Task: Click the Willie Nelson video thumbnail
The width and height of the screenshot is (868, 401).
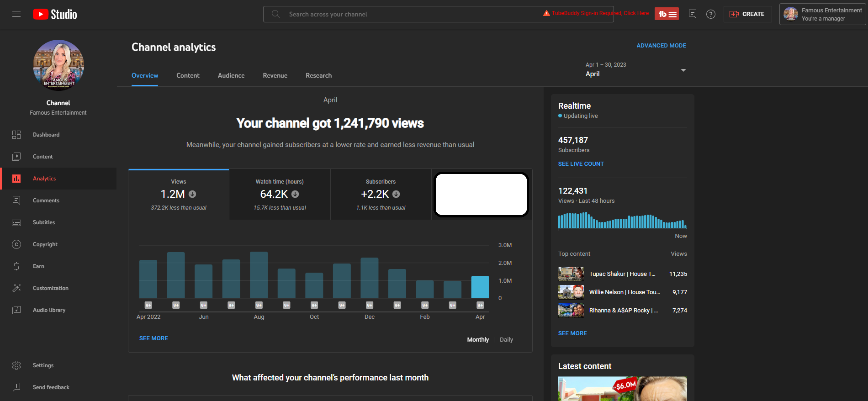Action: click(571, 292)
